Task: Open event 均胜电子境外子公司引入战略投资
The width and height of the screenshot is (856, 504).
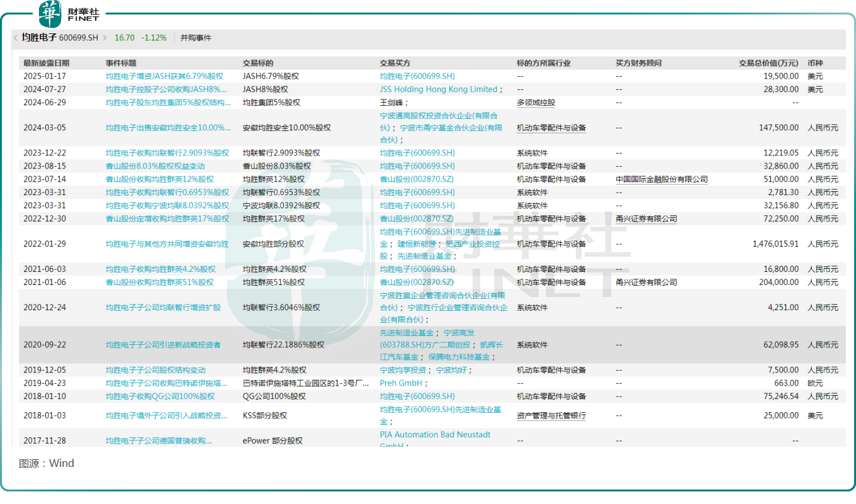Action: 167,416
